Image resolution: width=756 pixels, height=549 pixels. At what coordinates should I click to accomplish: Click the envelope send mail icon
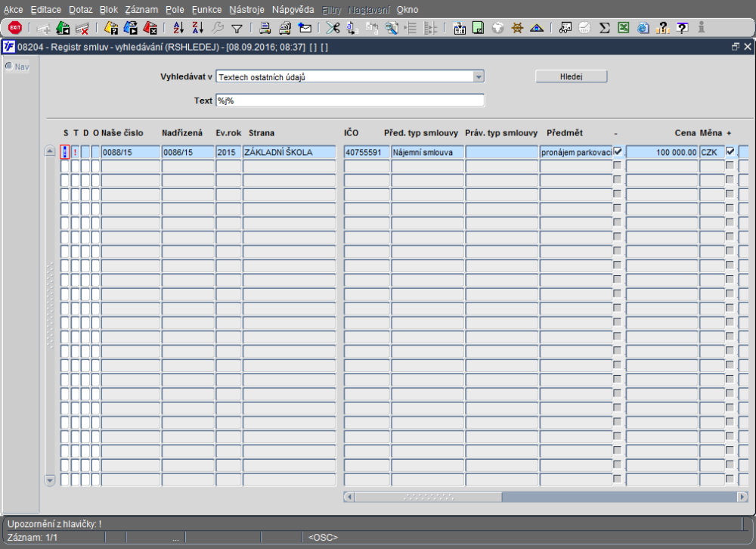pos(305,28)
